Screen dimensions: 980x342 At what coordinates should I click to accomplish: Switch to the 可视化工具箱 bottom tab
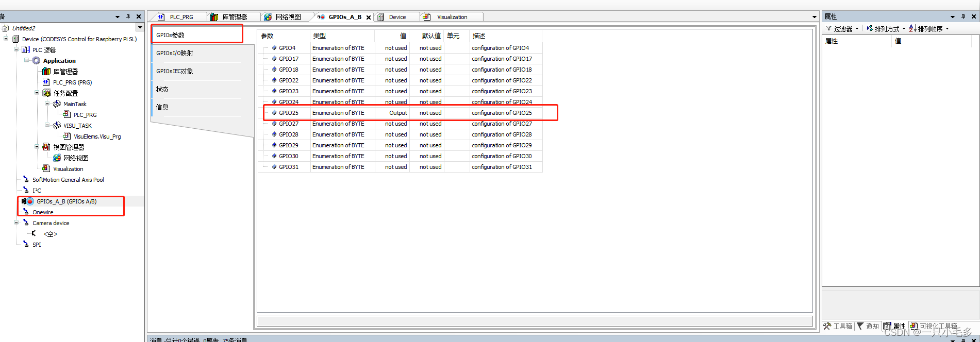934,326
